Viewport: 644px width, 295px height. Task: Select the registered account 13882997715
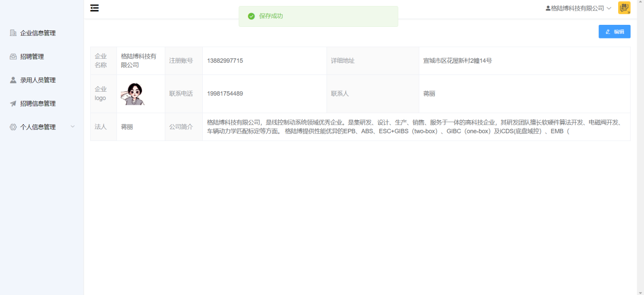pyautogui.click(x=225, y=61)
